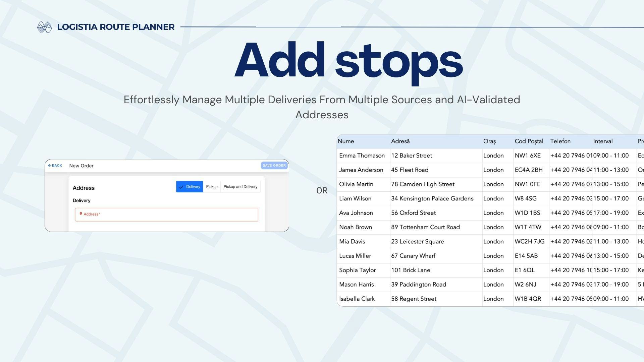Click the Telefon column header

tap(571, 141)
